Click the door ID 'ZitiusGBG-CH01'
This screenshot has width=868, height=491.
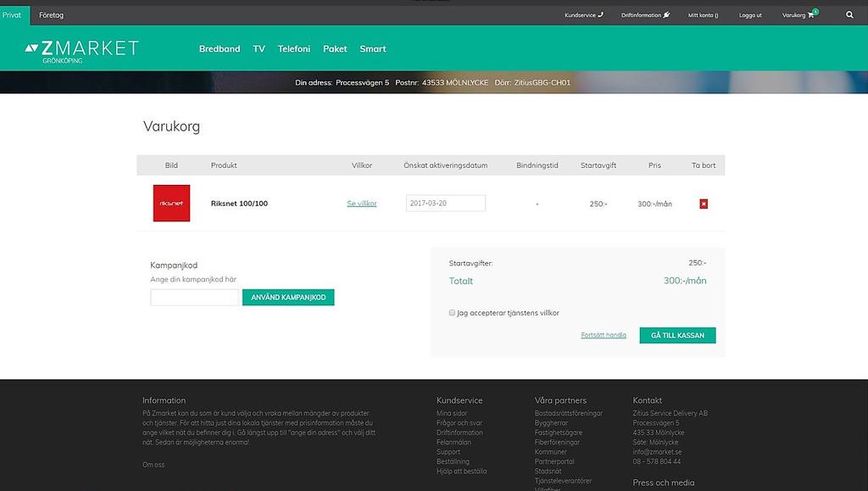542,82
